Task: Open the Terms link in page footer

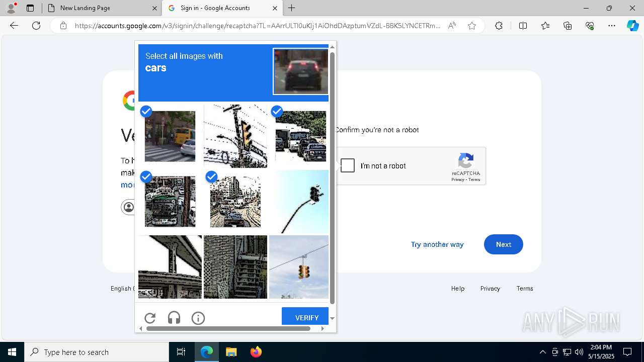Action: 525,288
